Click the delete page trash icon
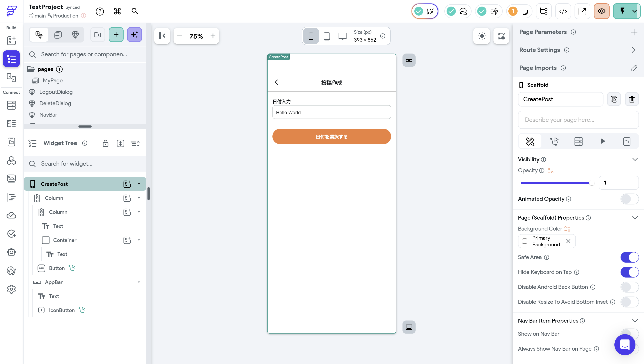 click(632, 99)
